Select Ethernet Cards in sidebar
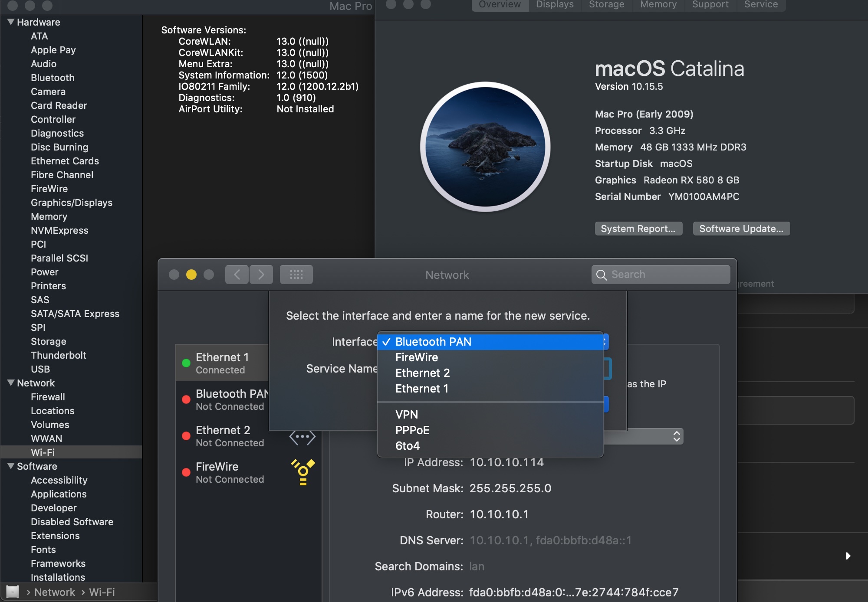This screenshot has height=602, width=868. click(65, 161)
